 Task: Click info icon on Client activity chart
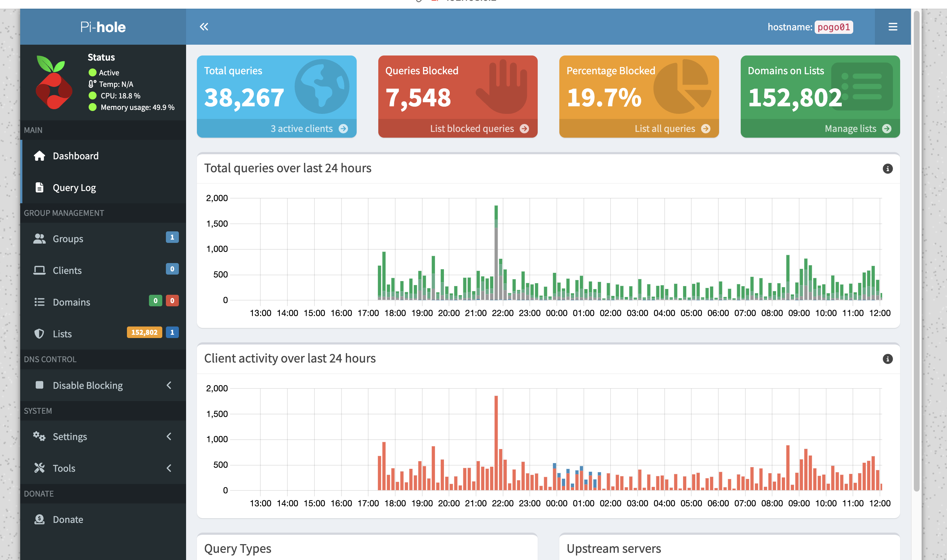887,359
